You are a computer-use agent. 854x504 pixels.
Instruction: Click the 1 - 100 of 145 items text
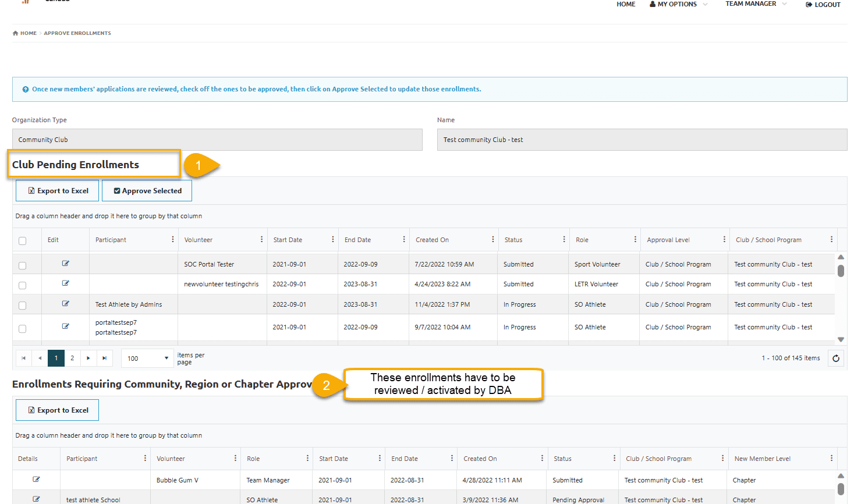click(x=791, y=359)
